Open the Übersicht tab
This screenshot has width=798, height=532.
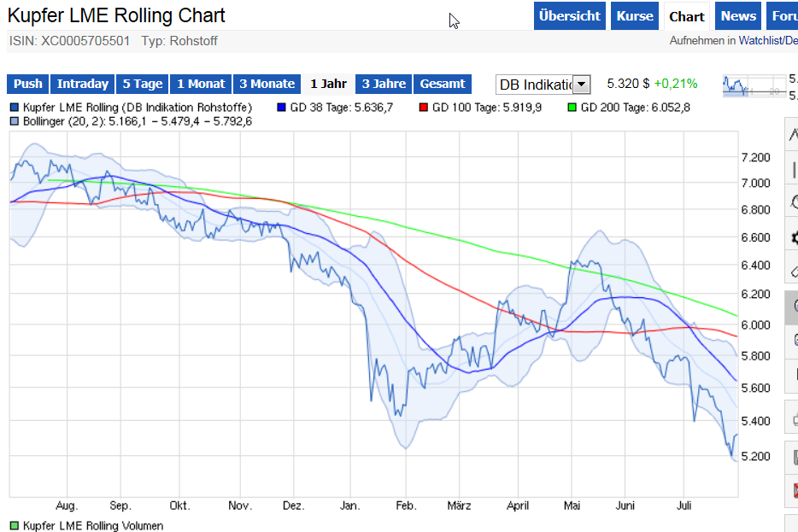coord(570,16)
